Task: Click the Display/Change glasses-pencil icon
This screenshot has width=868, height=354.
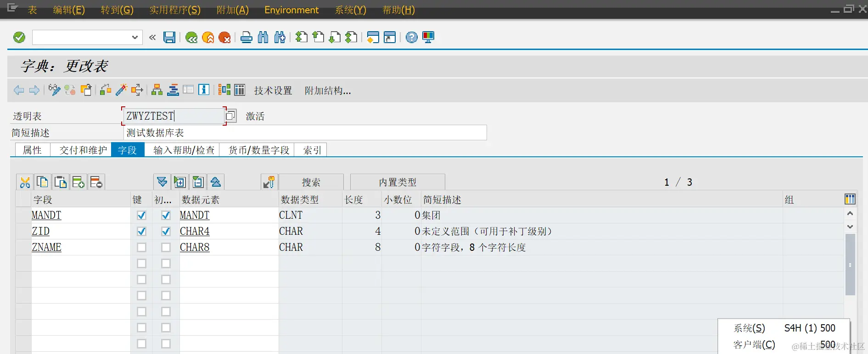Action: (x=54, y=90)
